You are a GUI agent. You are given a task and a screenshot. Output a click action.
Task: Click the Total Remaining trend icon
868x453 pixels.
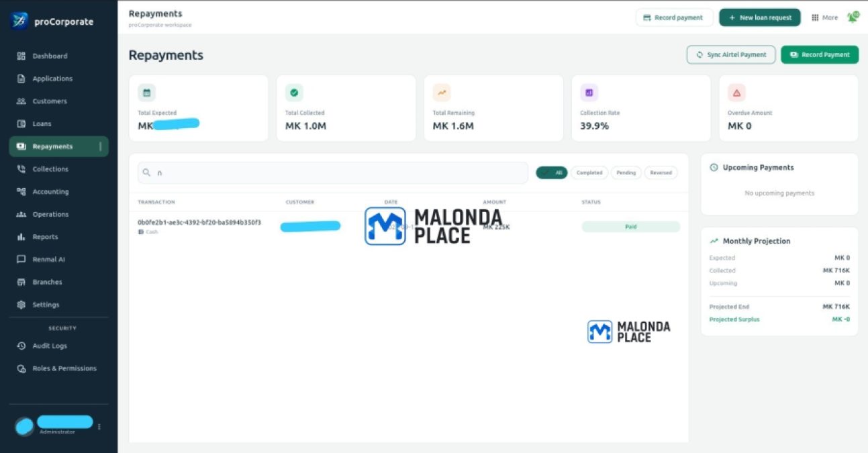click(x=442, y=93)
